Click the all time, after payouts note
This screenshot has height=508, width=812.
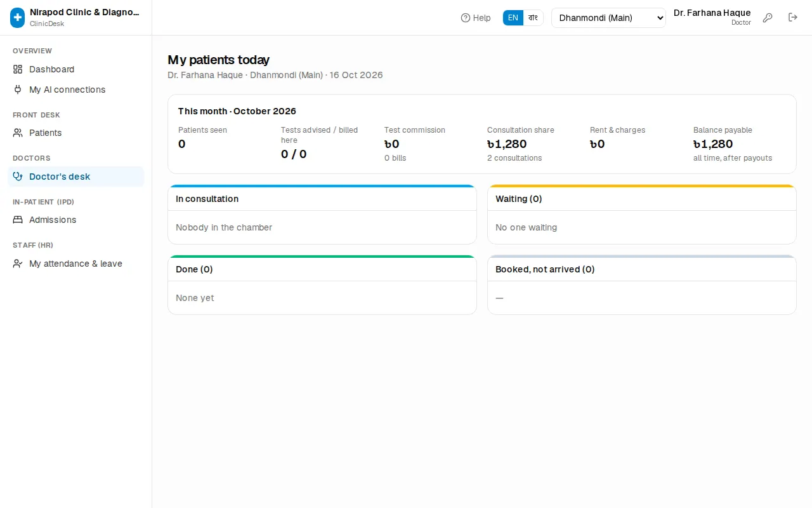733,158
